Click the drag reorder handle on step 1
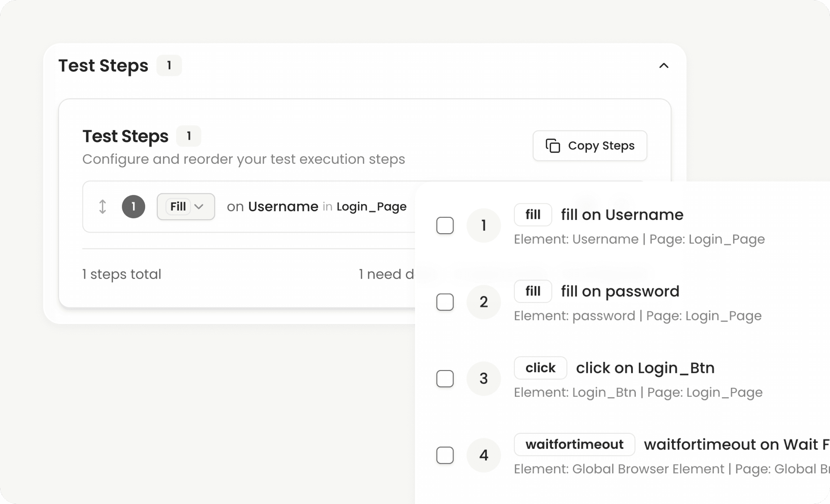 (102, 206)
